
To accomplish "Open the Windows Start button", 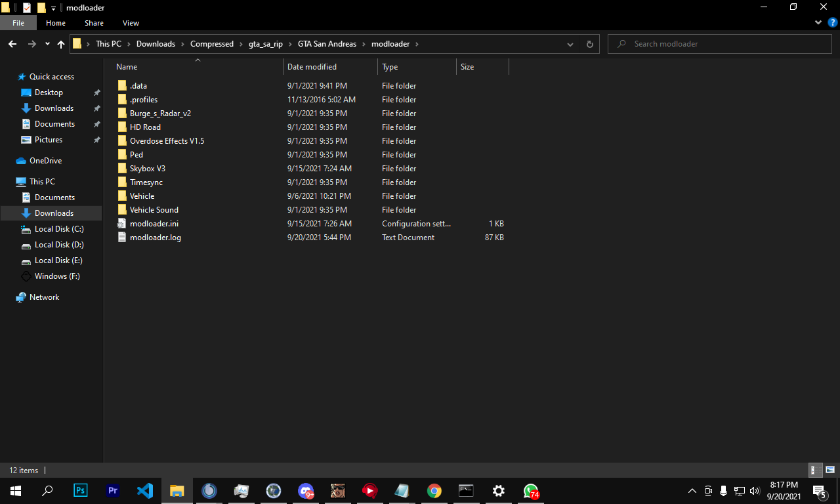I will (16, 490).
